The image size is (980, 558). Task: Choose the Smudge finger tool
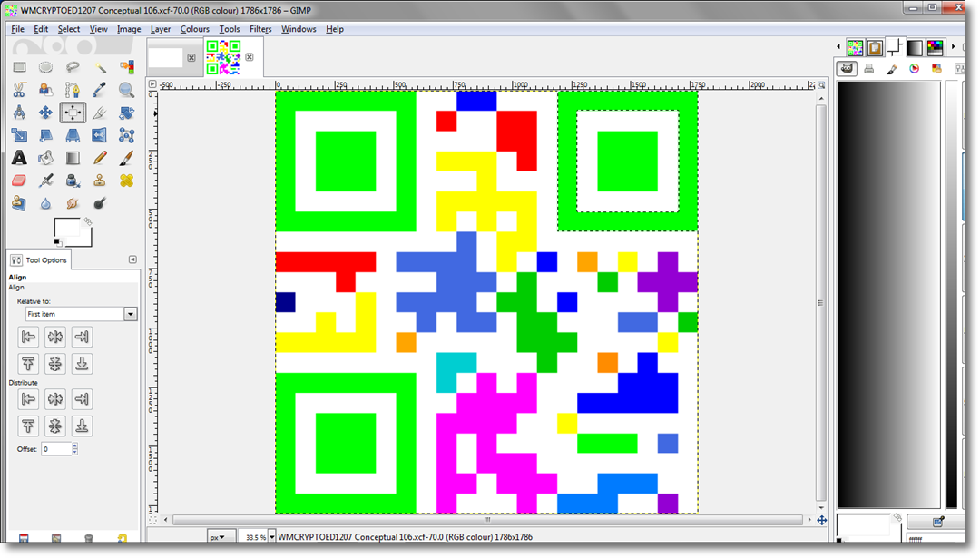click(x=73, y=203)
